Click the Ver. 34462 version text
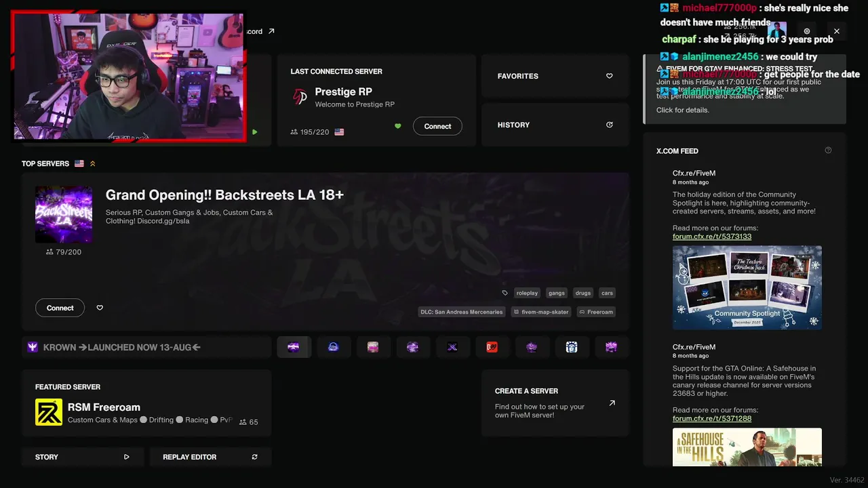This screenshot has width=868, height=488. coord(847,480)
